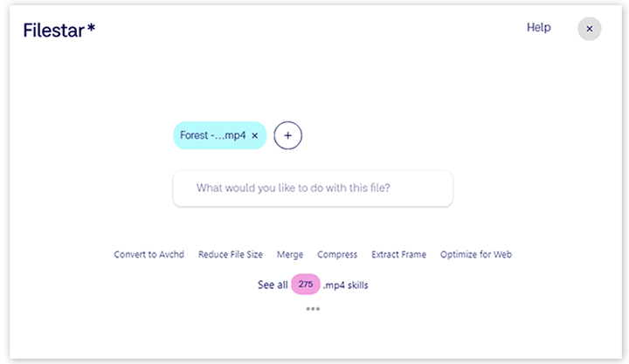Click the "See all" text
This screenshot has height=364, width=629.
[x=273, y=285]
